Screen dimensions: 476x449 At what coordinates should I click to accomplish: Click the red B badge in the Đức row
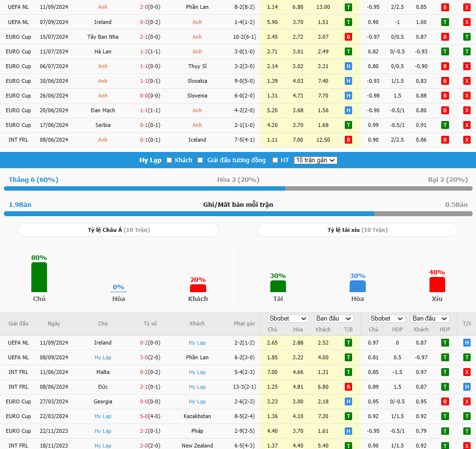tap(349, 387)
